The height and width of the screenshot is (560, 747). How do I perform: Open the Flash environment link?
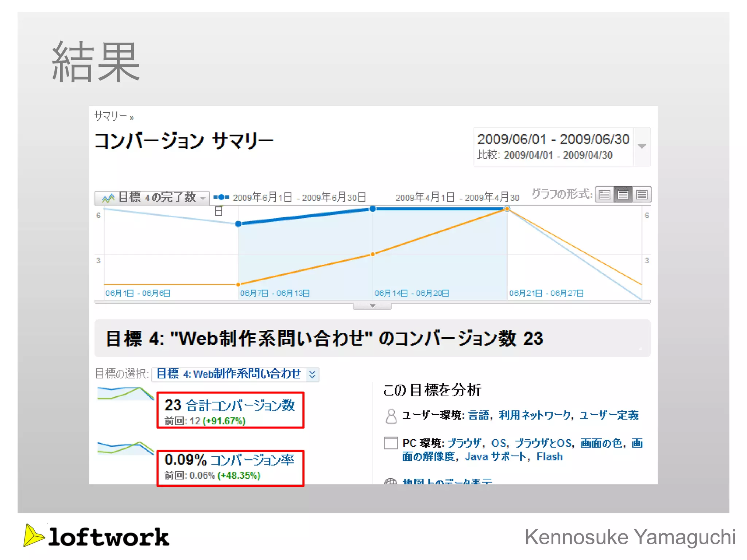pyautogui.click(x=549, y=457)
